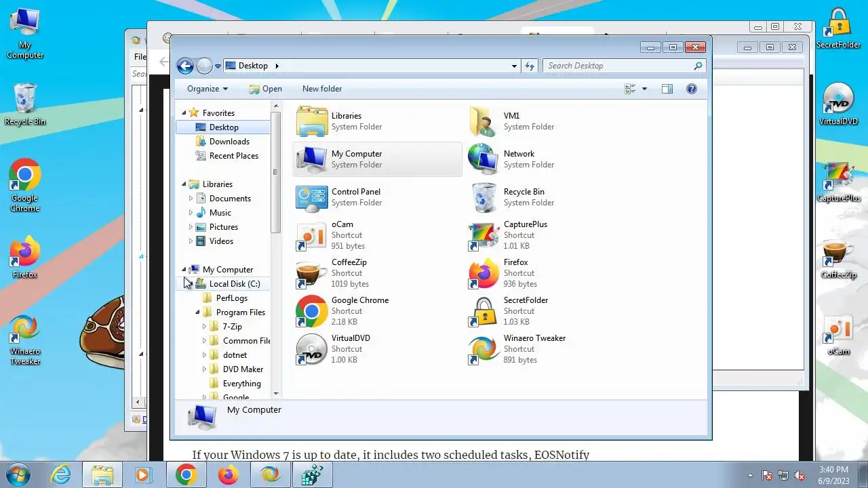Viewport: 868px width, 488px height.
Task: Select the VM1 user folder icon
Action: pos(484,121)
